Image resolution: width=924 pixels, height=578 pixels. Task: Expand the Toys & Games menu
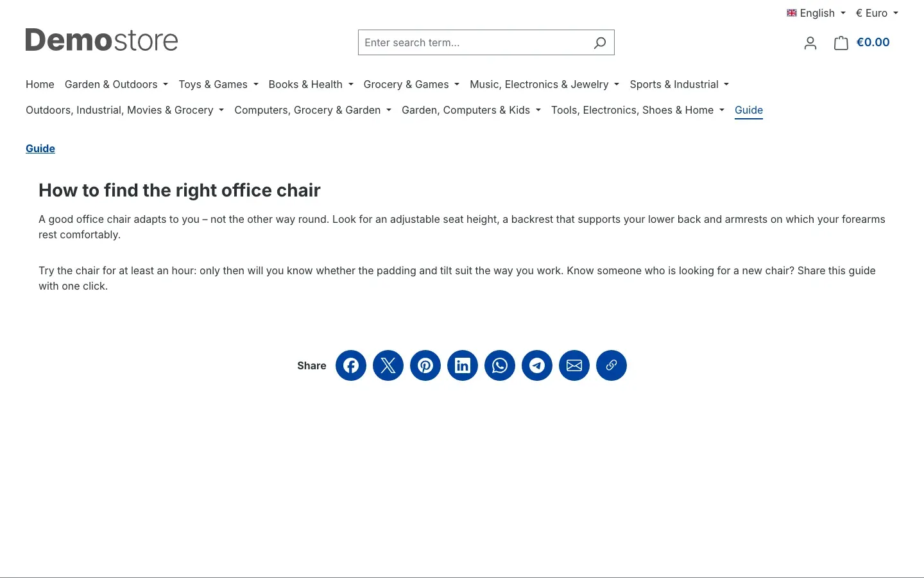218,84
